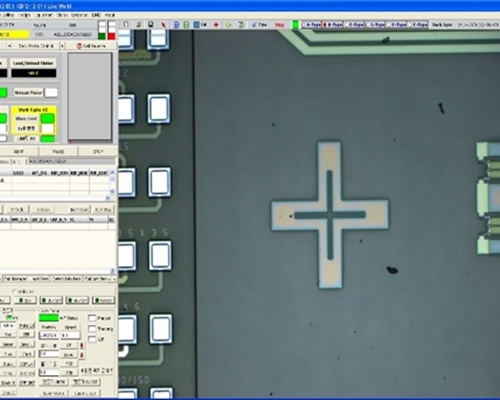Viewport: 500px width, 400px height.
Task: Click the green box in Work Table #2 first row
Action: coord(48,118)
